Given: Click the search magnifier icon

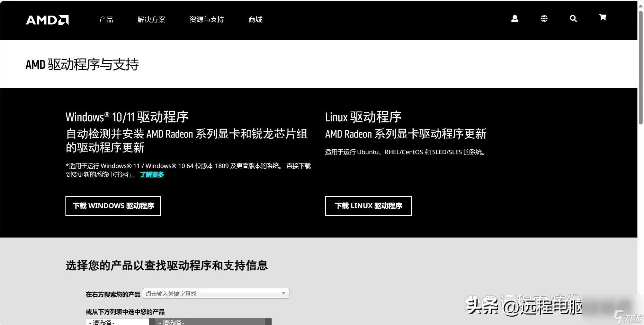Looking at the screenshot, I should point(573,19).
